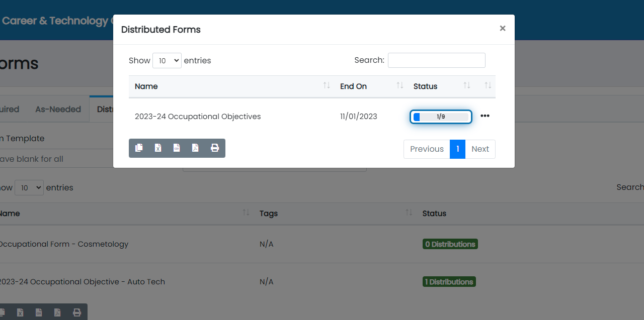Export Distributed Forms table to Excel
This screenshot has width=644, height=320.
(x=158, y=148)
